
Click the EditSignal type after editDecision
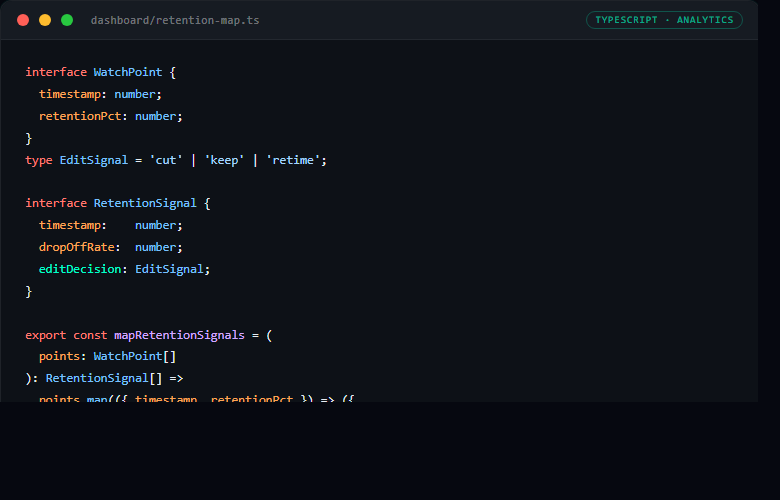[169, 269]
